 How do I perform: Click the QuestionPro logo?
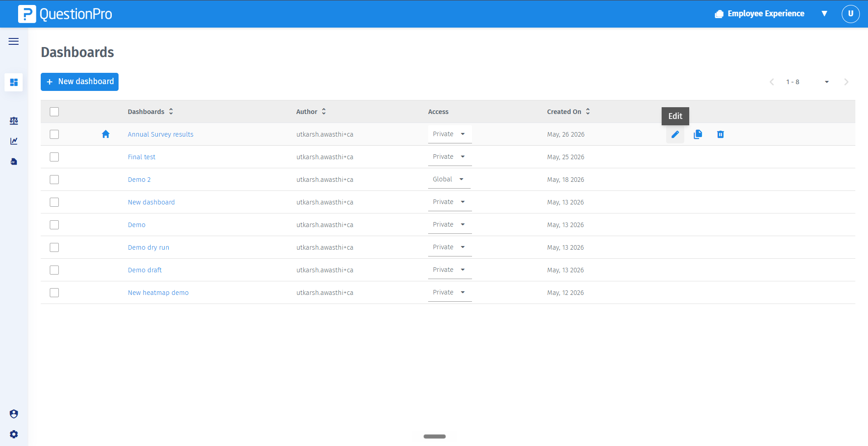[65, 14]
